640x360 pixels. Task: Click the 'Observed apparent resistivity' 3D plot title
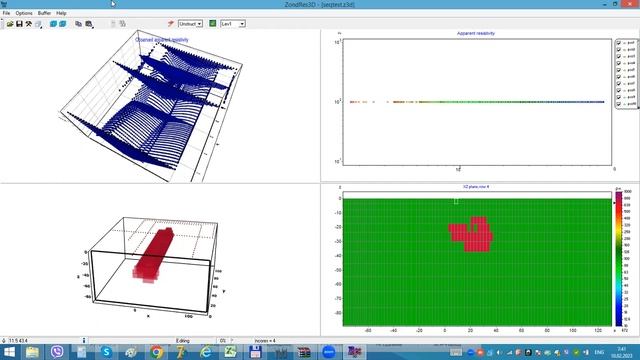[162, 40]
